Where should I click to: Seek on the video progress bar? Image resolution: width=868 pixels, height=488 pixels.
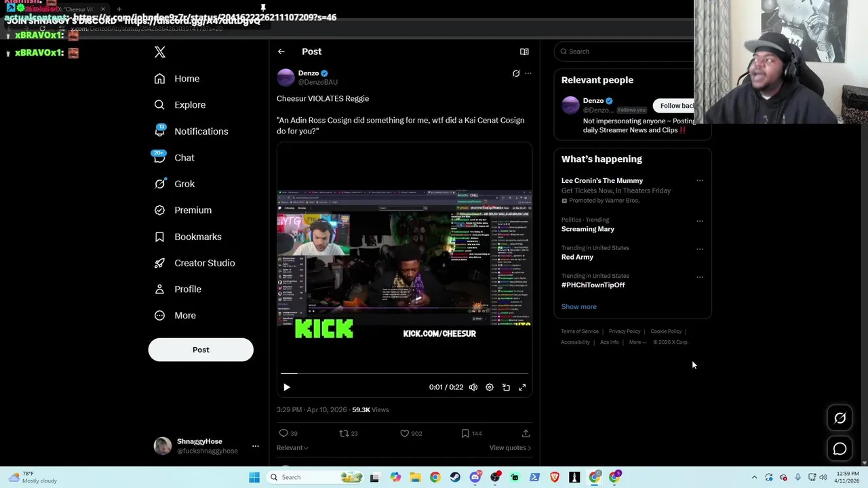(x=405, y=373)
